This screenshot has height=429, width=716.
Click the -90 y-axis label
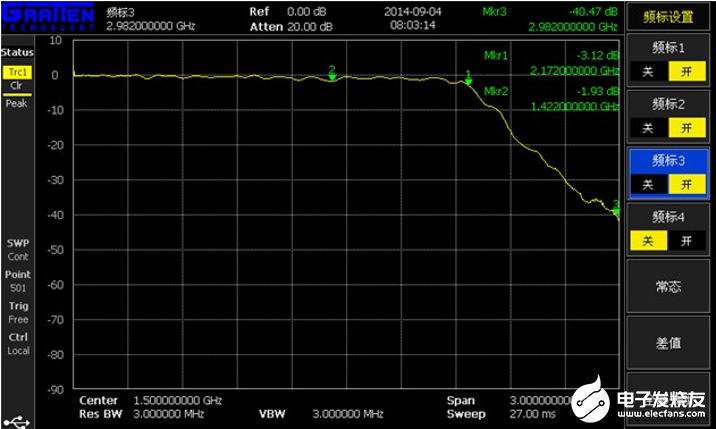click(55, 390)
